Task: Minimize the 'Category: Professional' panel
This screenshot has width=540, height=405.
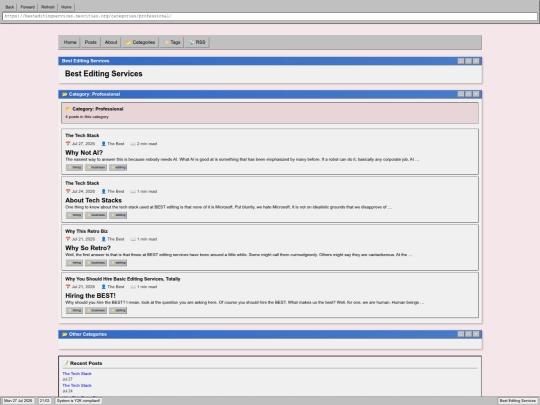Action: coord(461,94)
